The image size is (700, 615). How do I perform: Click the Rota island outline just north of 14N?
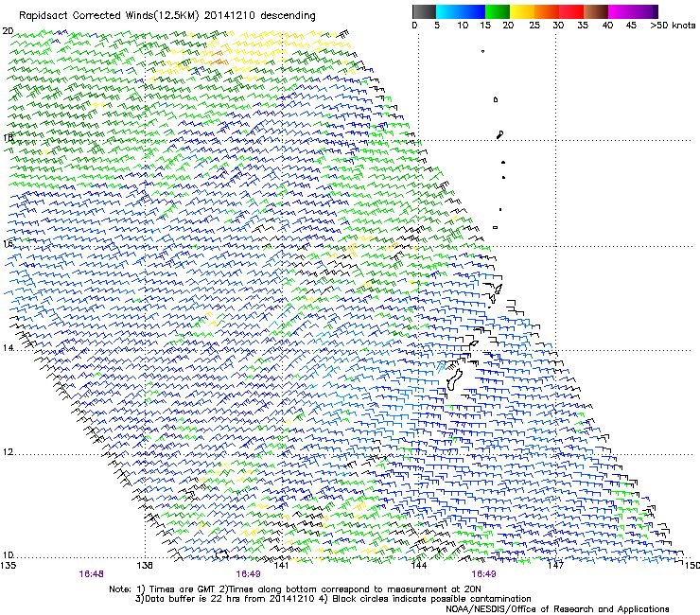(473, 343)
